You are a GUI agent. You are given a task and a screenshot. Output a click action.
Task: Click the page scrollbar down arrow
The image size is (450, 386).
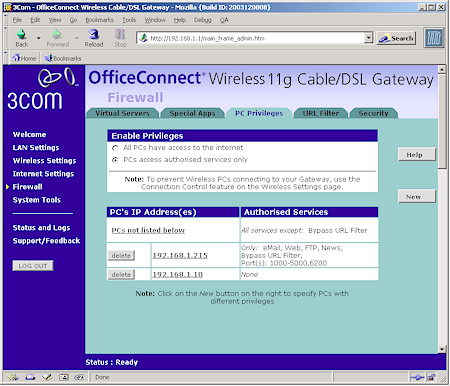(442, 349)
